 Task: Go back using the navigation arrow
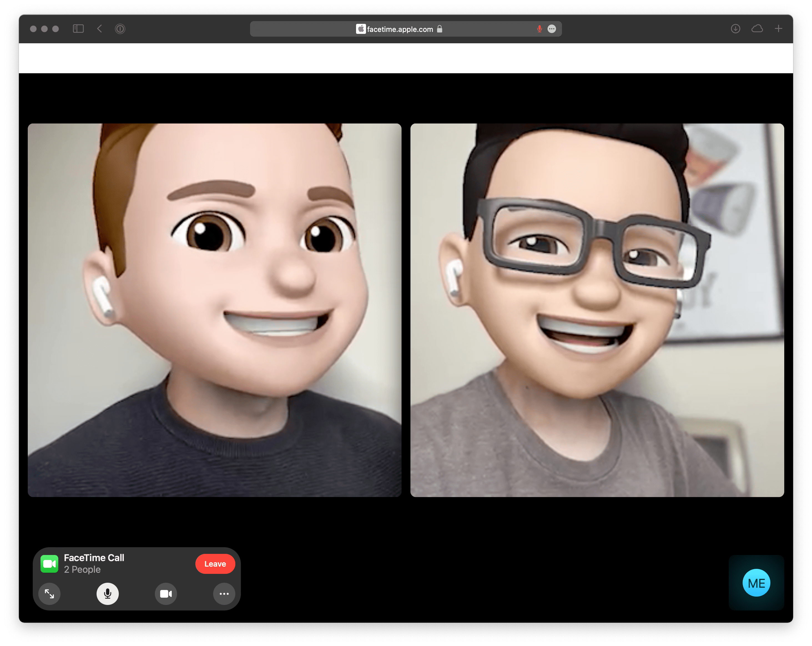click(99, 29)
